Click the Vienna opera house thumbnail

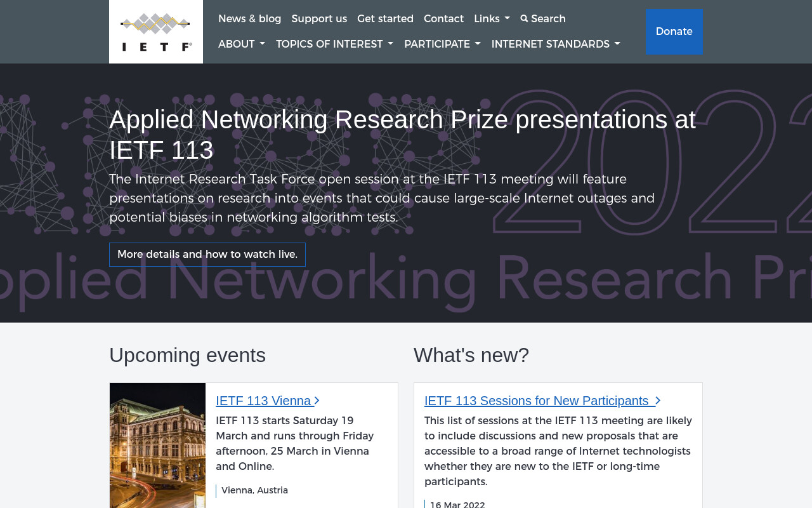[157, 445]
